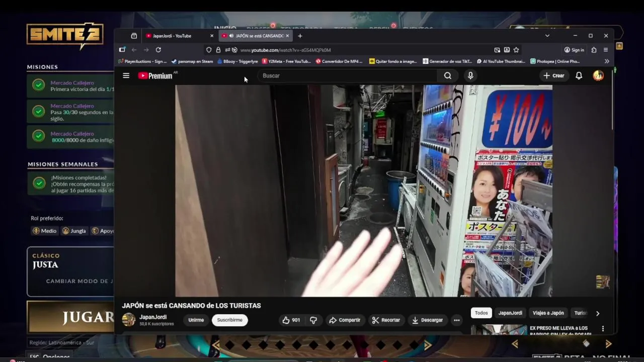Click the Unirme button

[x=196, y=320]
